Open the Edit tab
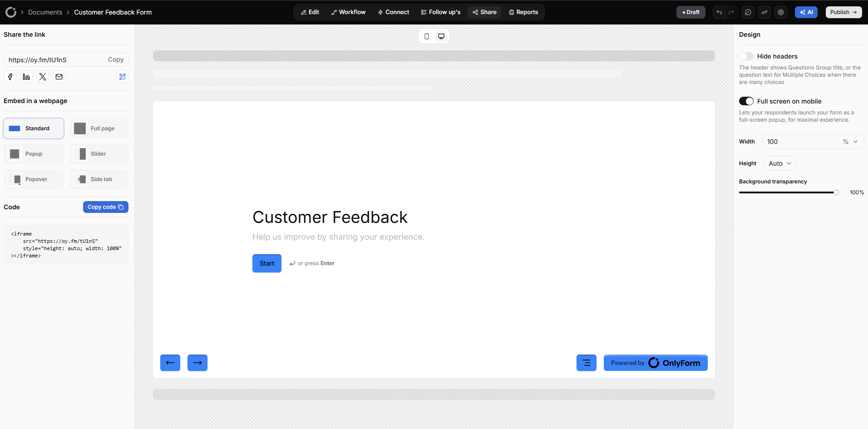Image resolution: width=868 pixels, height=429 pixels. click(310, 12)
